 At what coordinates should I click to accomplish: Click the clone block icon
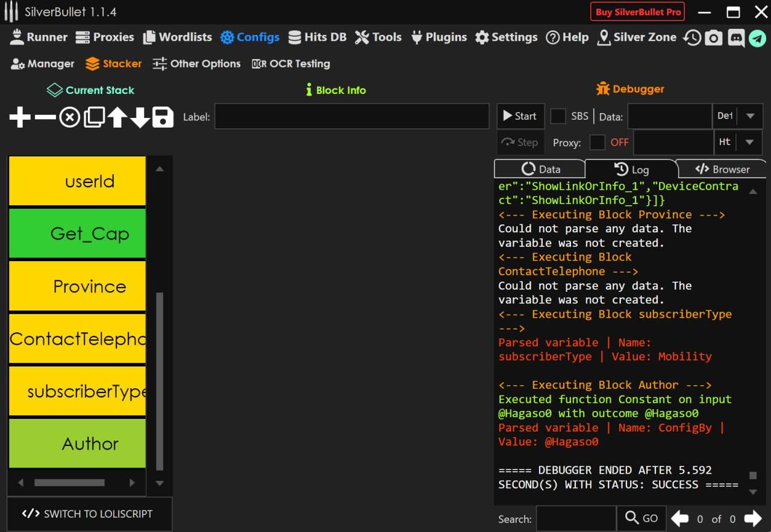click(94, 117)
